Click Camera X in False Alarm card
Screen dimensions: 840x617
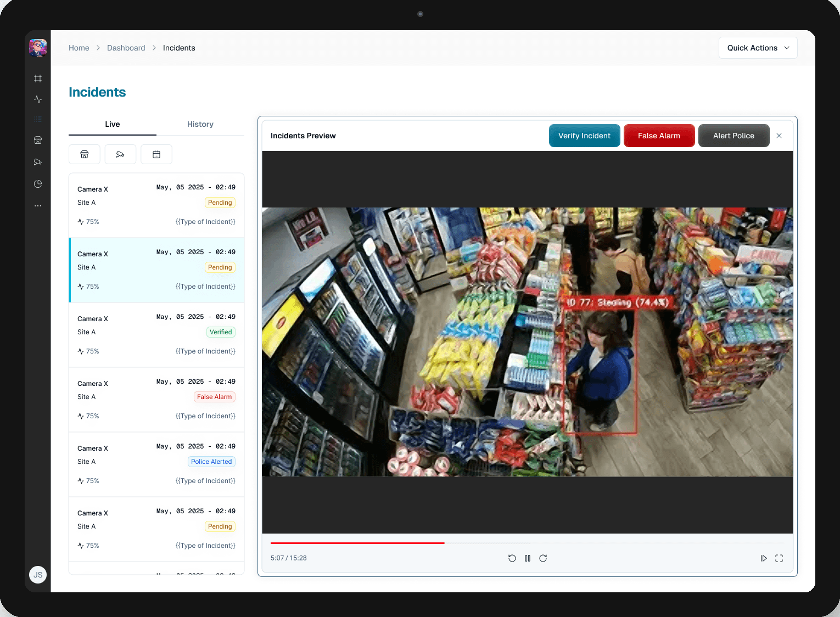[x=93, y=384]
